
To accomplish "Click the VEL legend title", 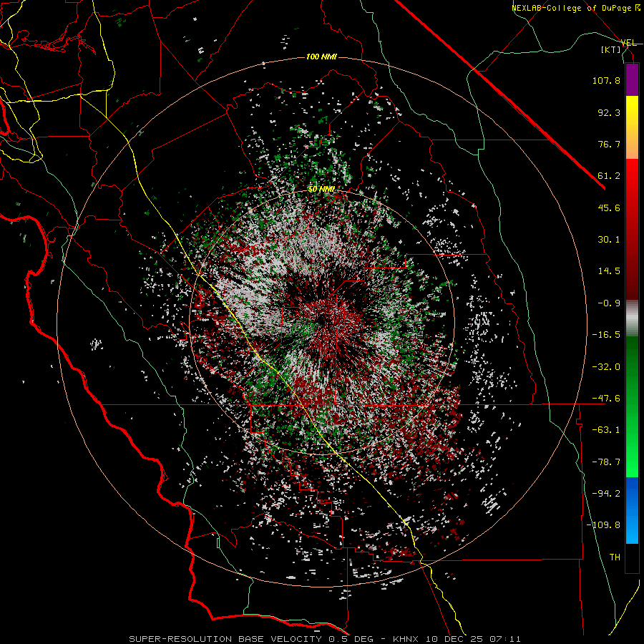I will (x=628, y=43).
